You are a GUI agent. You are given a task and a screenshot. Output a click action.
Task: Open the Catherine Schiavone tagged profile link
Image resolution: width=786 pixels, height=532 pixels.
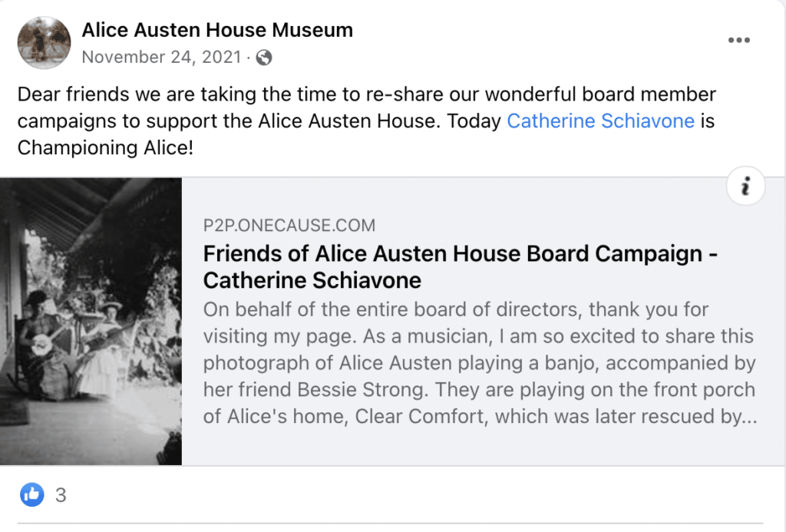tap(600, 121)
